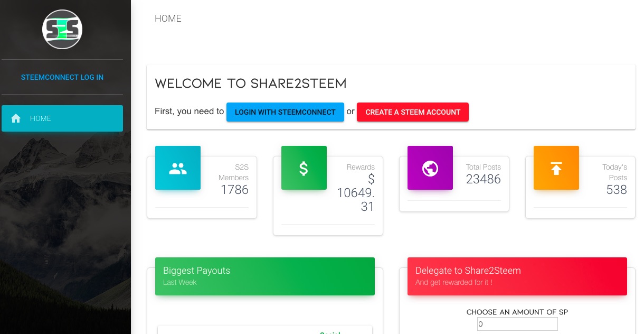Click the Today's Posts value 538
The height and width of the screenshot is (334, 644).
tap(617, 190)
